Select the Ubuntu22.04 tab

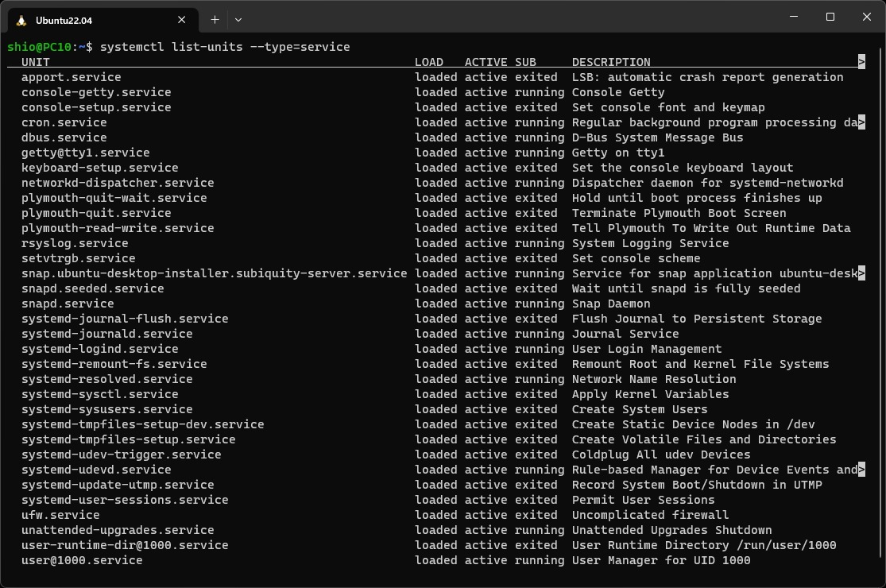point(103,21)
